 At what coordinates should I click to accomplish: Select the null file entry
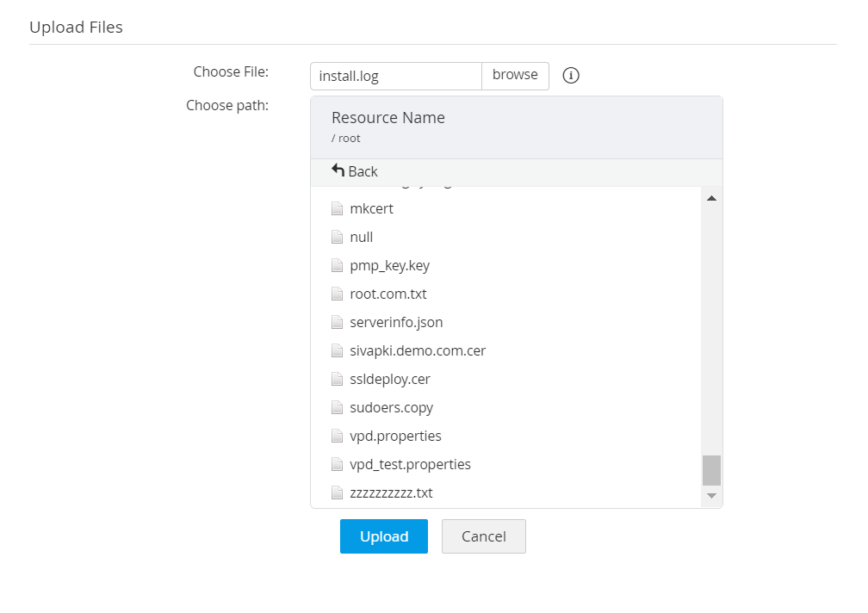362,237
